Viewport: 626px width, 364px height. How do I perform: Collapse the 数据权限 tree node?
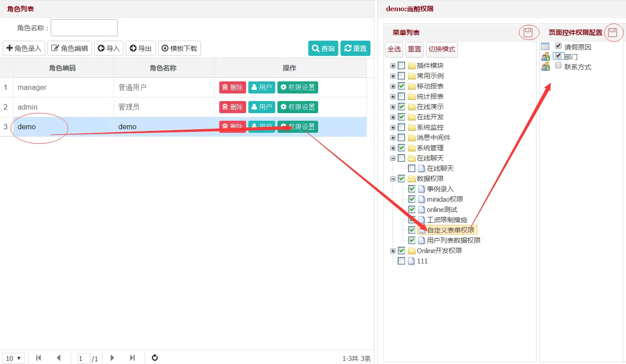[x=393, y=178]
